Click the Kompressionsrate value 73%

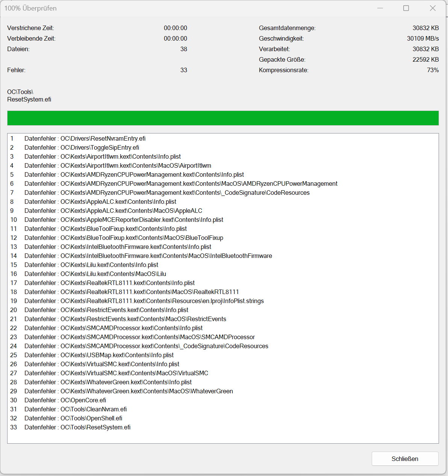(433, 70)
